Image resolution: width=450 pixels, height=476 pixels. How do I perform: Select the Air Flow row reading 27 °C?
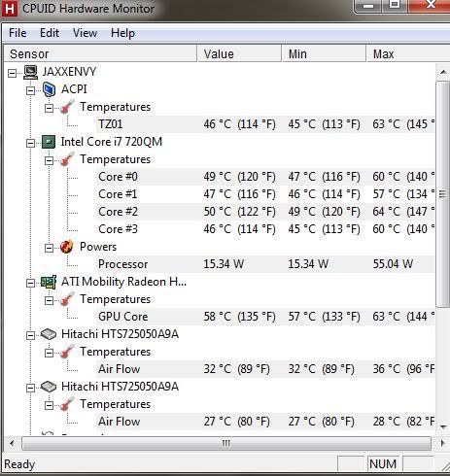pos(265,422)
